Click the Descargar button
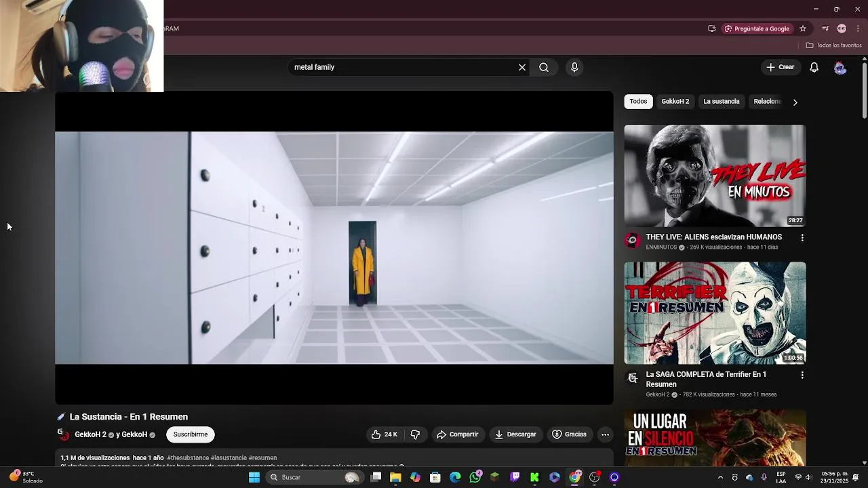Screen dimensions: 868x488 (x=515, y=434)
